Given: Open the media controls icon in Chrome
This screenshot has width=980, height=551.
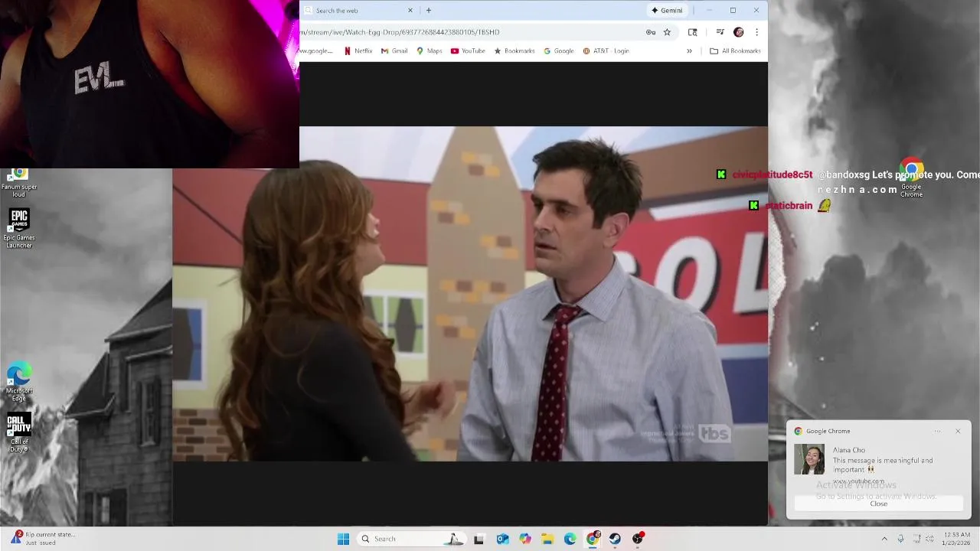Looking at the screenshot, I should [720, 32].
